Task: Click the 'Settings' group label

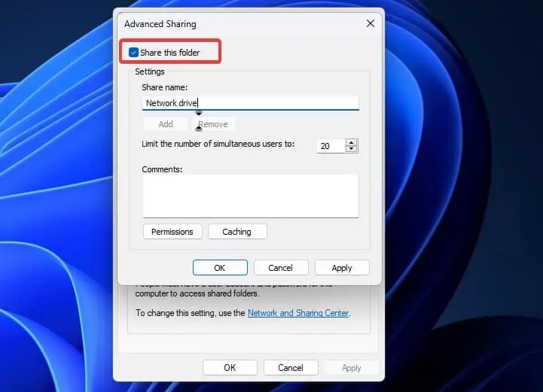Action: pyautogui.click(x=150, y=71)
